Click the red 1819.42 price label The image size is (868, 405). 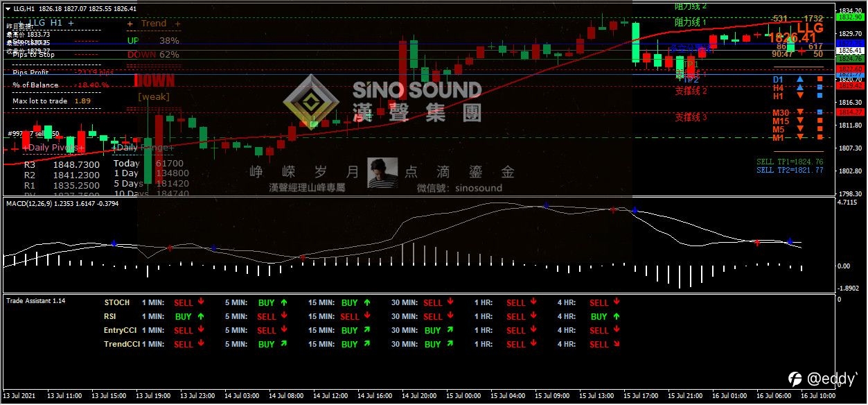[x=849, y=86]
